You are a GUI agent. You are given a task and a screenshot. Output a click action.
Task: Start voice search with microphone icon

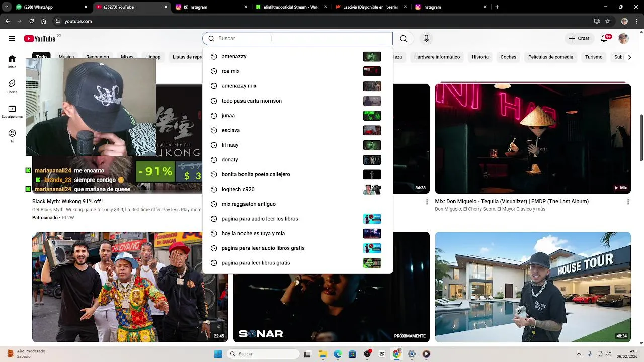click(x=426, y=39)
